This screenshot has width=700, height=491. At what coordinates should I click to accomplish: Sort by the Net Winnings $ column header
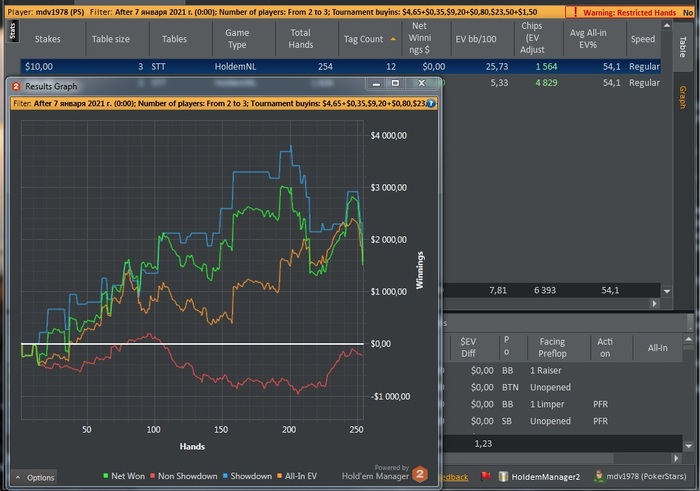point(420,38)
